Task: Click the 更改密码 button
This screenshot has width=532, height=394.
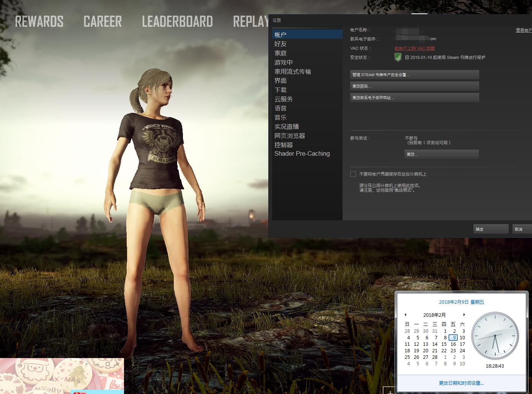Action: (415, 86)
